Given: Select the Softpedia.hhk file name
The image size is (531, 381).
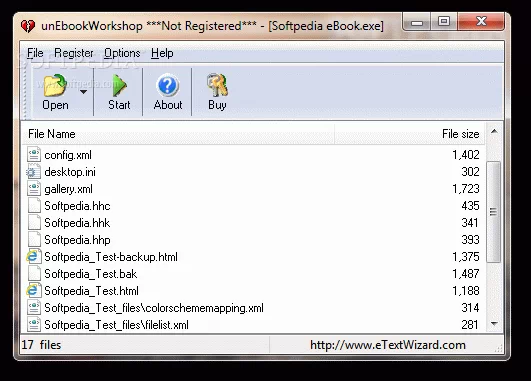Looking at the screenshot, I should pyautogui.click(x=77, y=223).
